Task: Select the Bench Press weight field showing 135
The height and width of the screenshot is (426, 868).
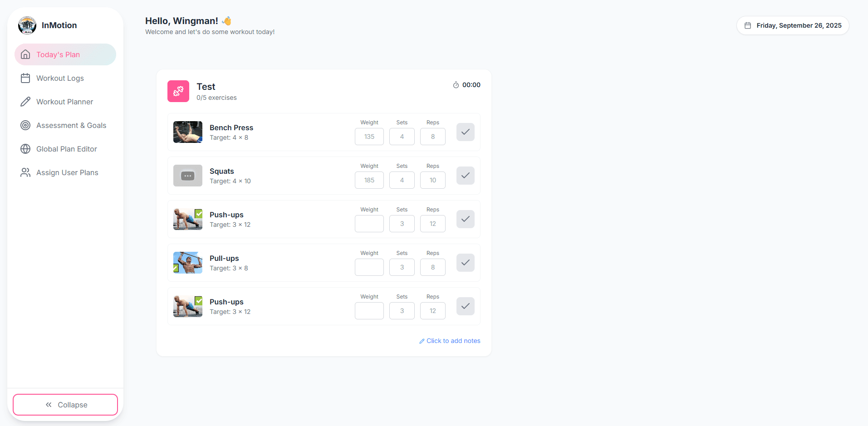Action: coord(369,137)
